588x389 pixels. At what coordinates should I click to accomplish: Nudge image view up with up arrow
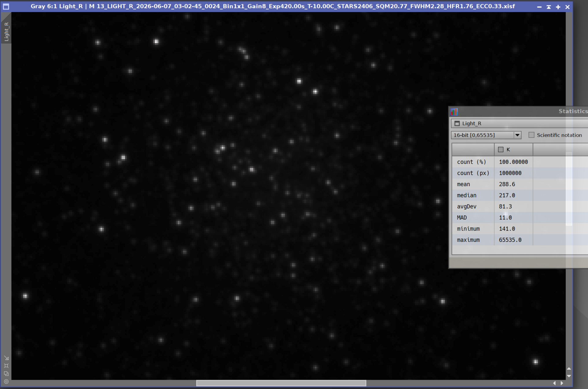pyautogui.click(x=569, y=369)
